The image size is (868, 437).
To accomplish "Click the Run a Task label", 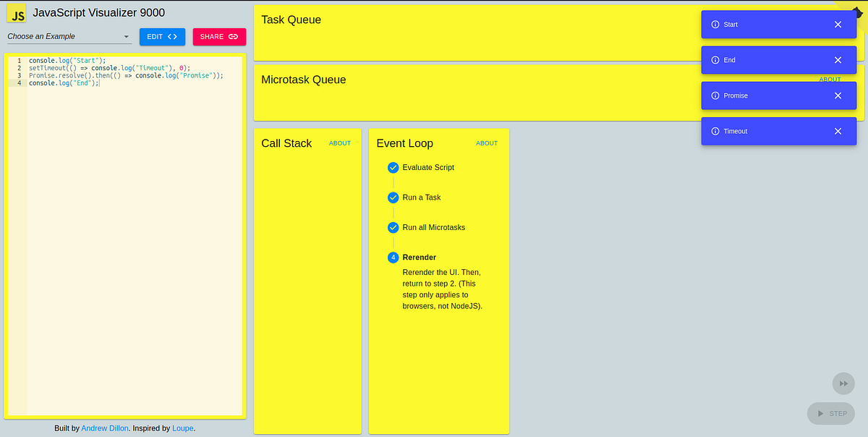I will coord(422,198).
